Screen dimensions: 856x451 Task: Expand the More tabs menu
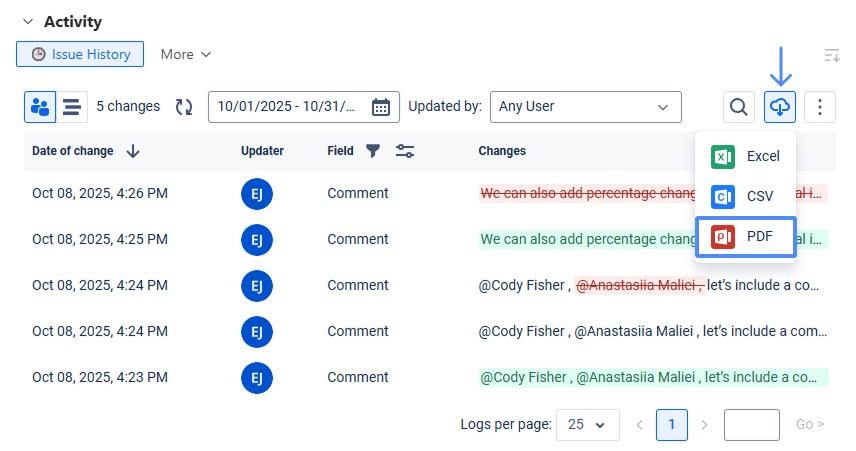click(x=186, y=54)
